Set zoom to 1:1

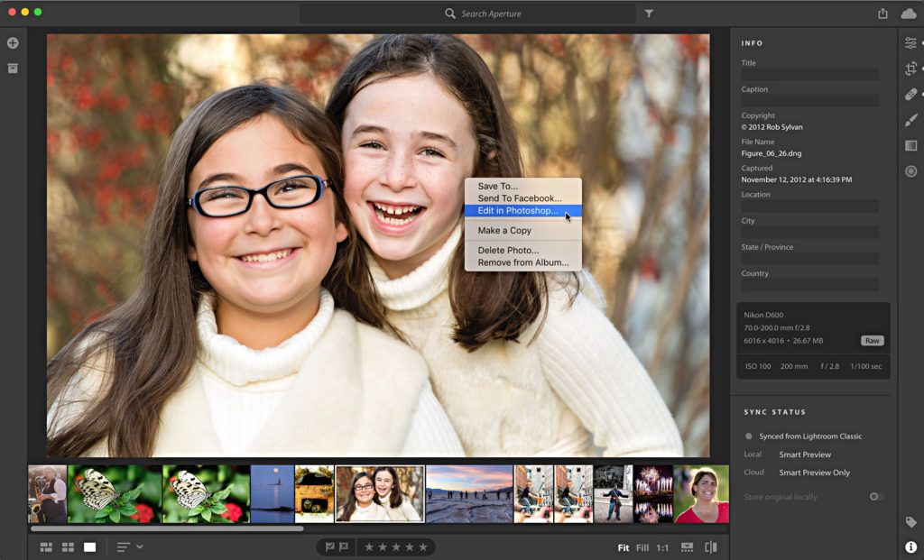pos(662,547)
